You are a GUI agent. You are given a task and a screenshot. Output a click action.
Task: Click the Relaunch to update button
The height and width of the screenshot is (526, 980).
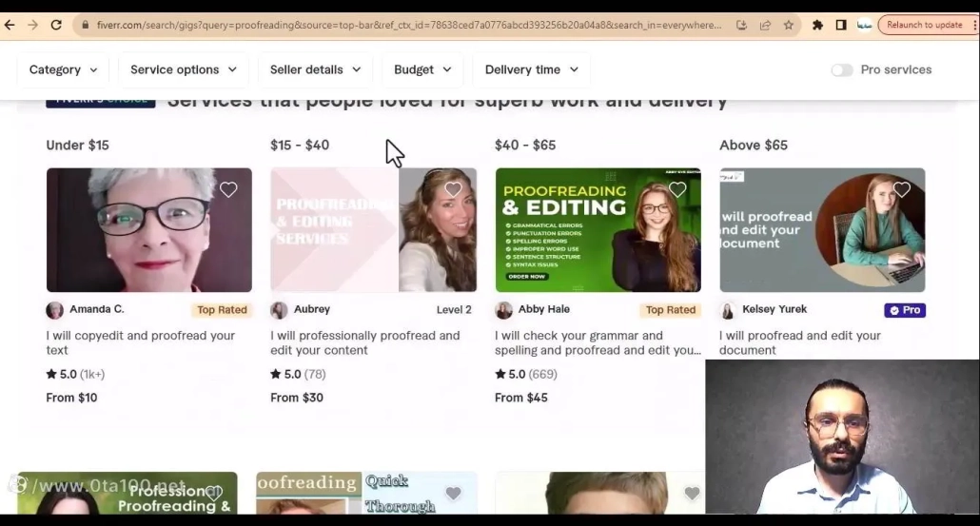(924, 26)
